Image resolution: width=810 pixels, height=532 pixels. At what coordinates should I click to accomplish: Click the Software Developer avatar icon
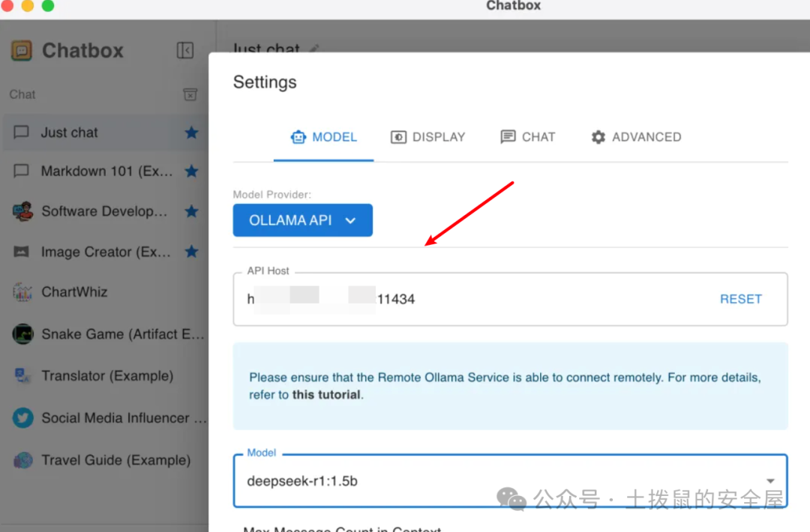(x=22, y=211)
